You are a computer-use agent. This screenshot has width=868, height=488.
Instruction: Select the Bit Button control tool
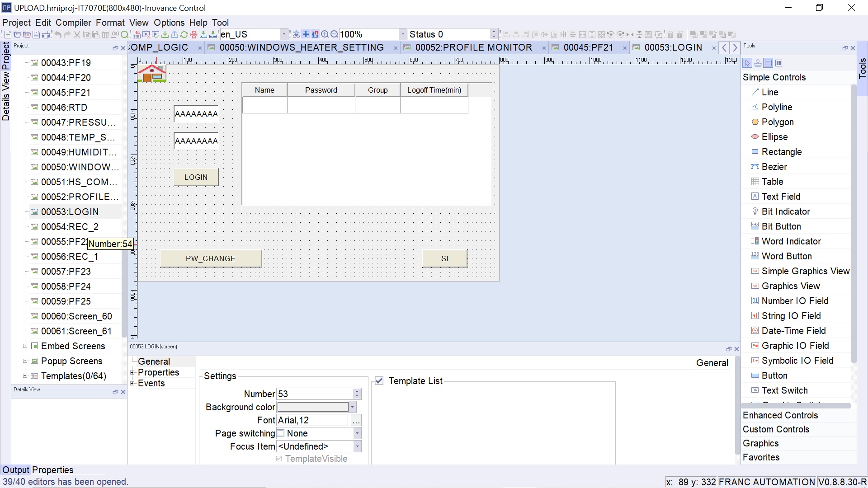[x=781, y=226]
